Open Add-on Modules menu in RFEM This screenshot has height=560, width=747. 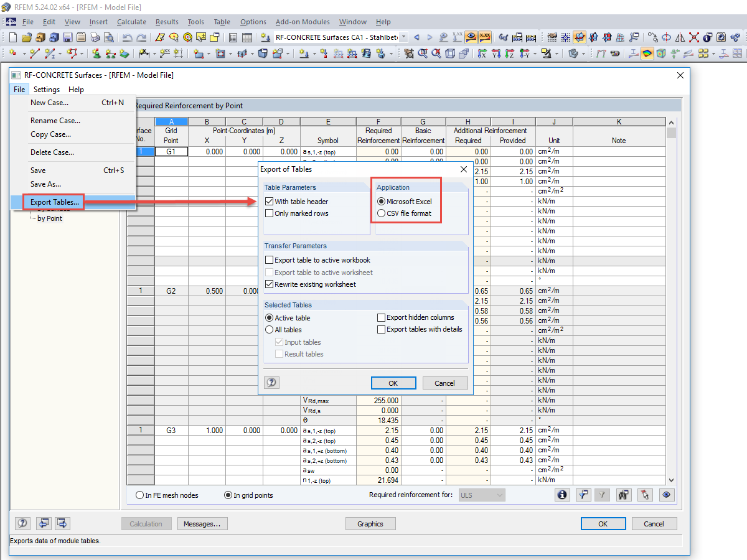point(303,22)
